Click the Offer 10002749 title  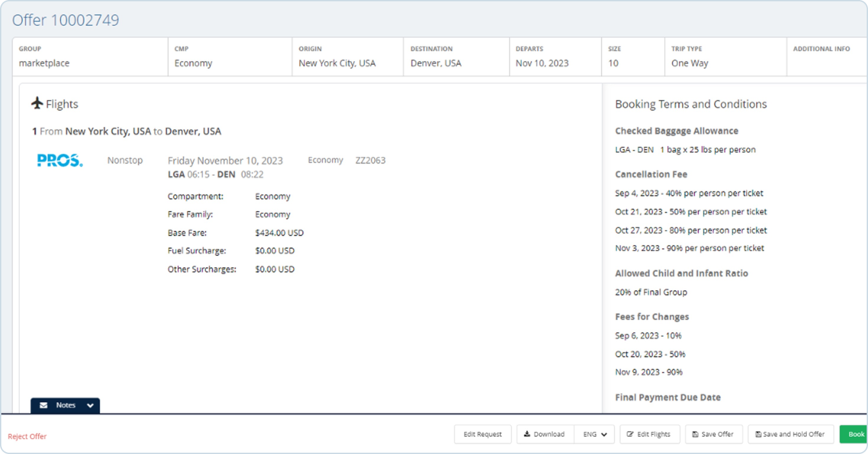click(x=66, y=20)
